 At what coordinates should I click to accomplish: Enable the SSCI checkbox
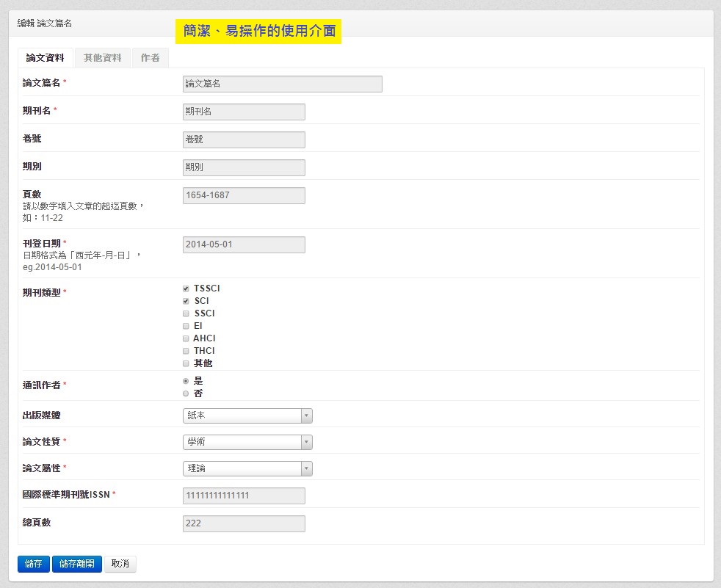coord(186,313)
